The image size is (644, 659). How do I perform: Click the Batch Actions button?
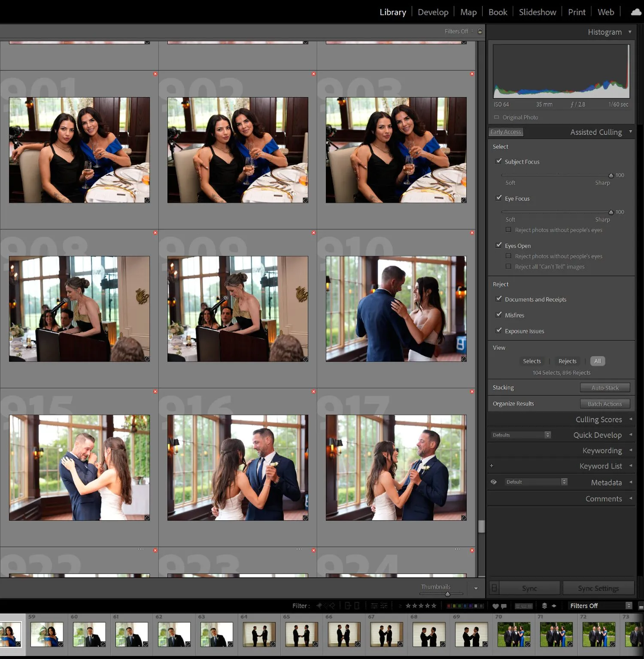(x=605, y=403)
